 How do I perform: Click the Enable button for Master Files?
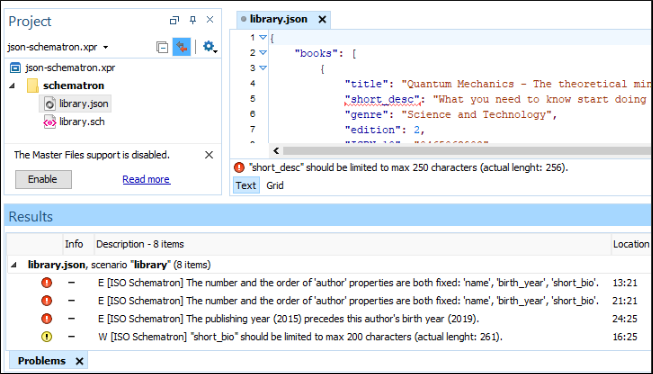coord(43,179)
